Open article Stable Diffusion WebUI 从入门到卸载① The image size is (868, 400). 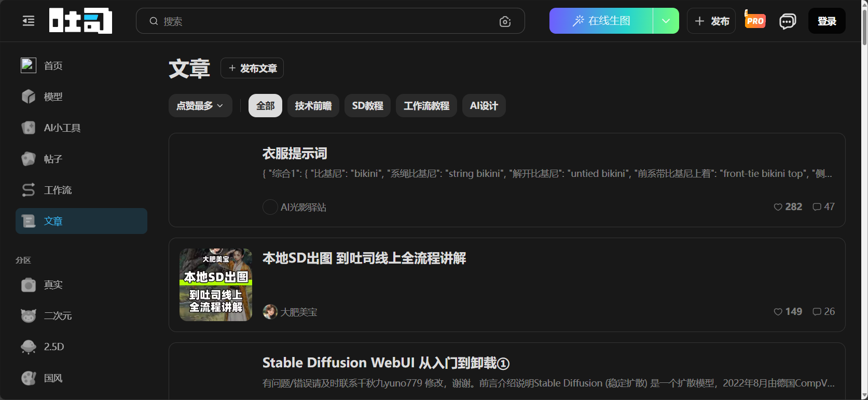pyautogui.click(x=386, y=363)
